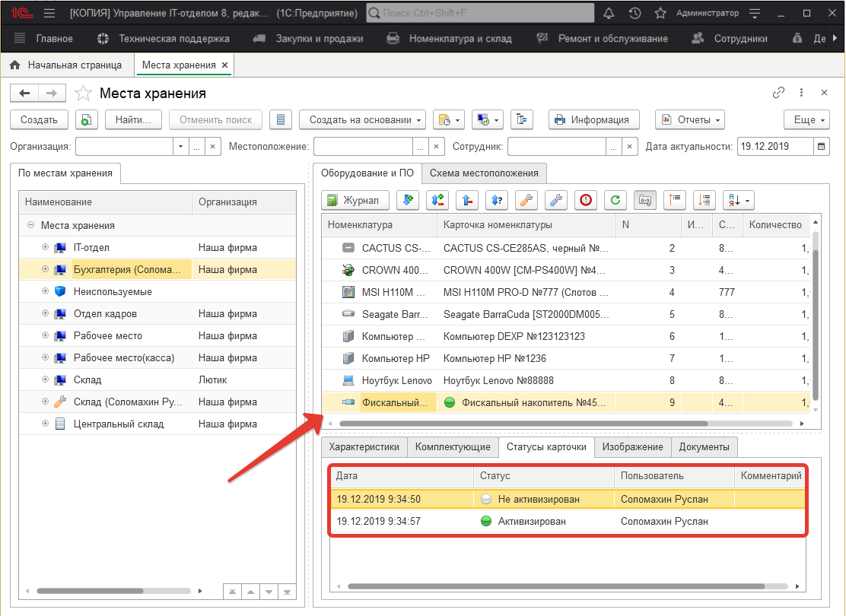Open the history clock icon
This screenshot has height=616, width=846.
(634, 14)
